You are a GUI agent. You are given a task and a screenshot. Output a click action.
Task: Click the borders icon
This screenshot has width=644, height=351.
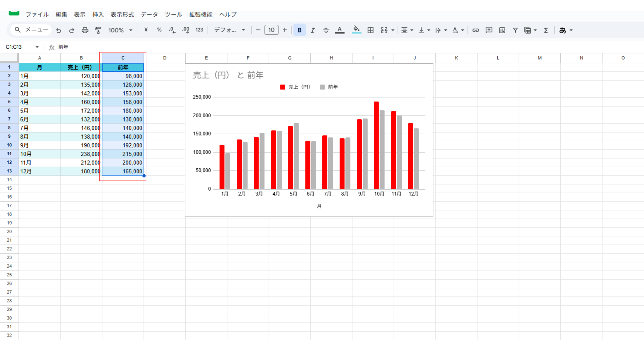370,30
